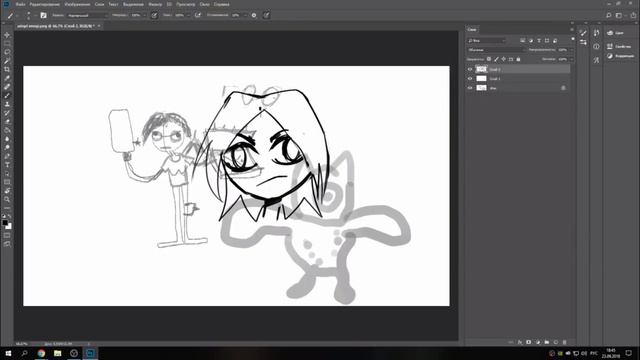Open the Фильтр menu
The width and height of the screenshot is (640, 360).
(x=155, y=4)
